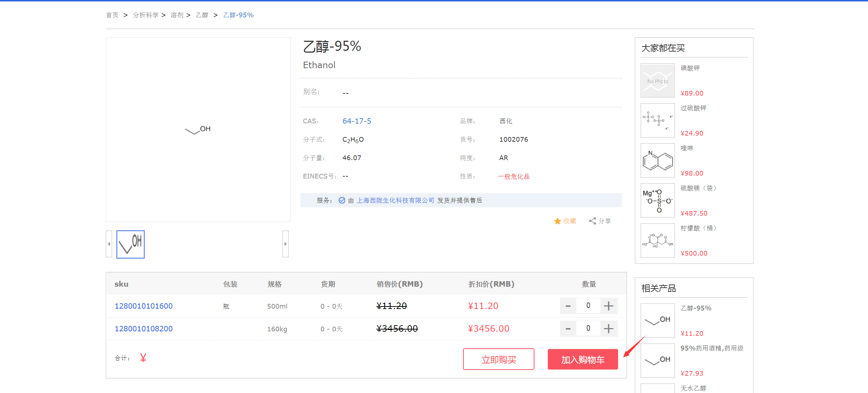Click the 加入购物车 button
Viewport: 868px width, 393px height.
(582, 359)
